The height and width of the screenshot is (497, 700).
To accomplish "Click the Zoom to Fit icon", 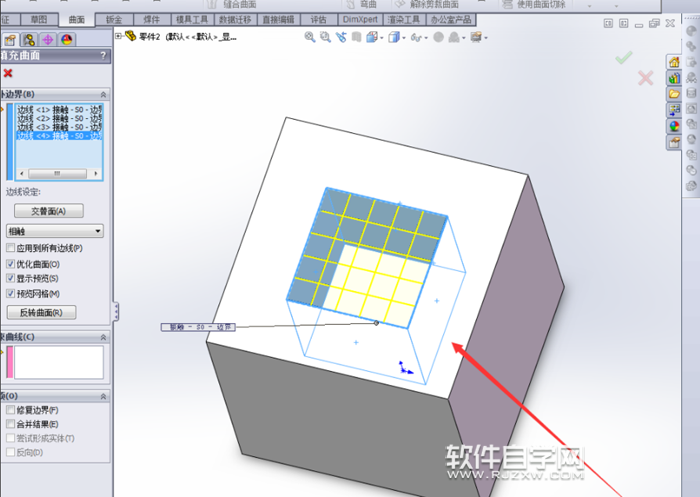I will (310, 37).
